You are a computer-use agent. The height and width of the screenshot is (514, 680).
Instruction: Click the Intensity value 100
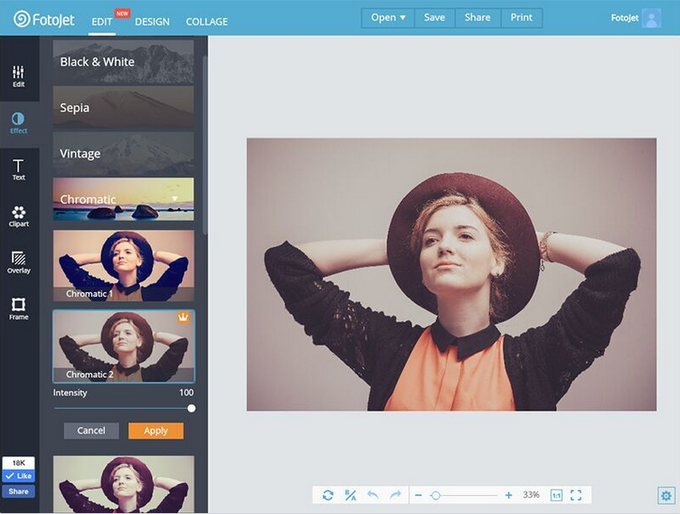[186, 393]
